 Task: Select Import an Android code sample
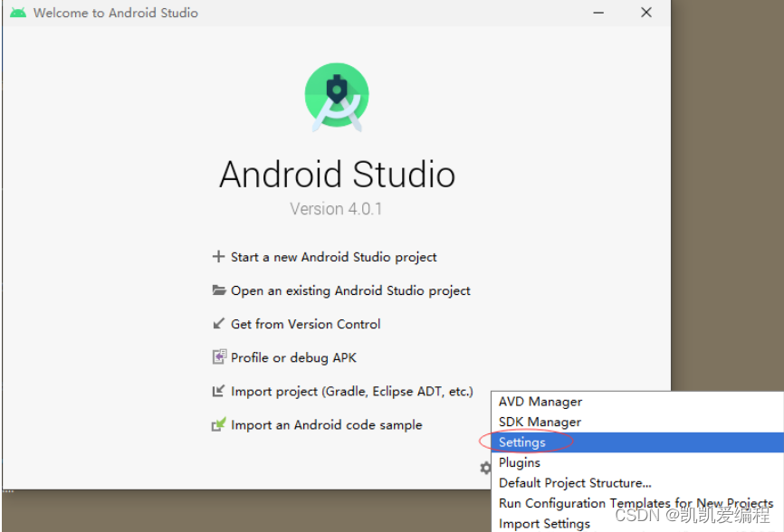coord(327,424)
